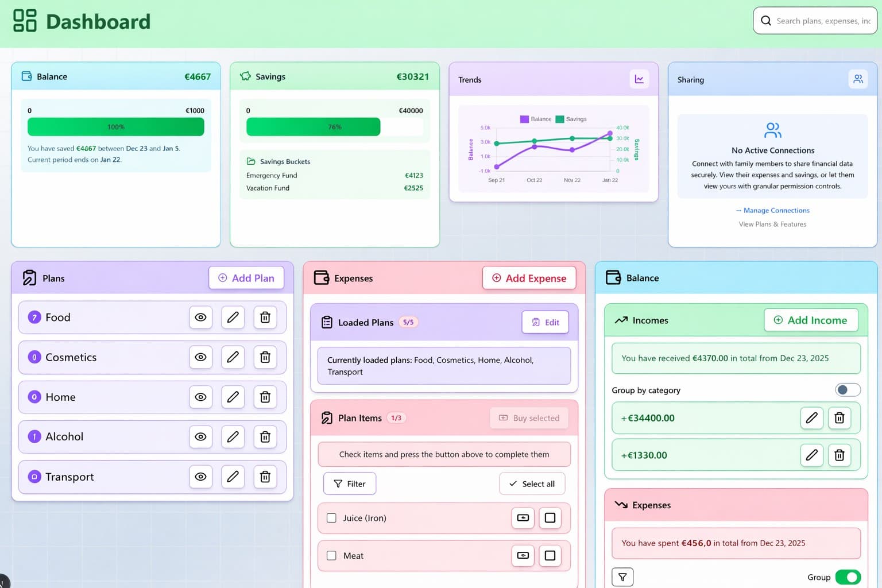The image size is (882, 588).
Task: Click the Balance 100% progress bar
Action: coord(116,127)
